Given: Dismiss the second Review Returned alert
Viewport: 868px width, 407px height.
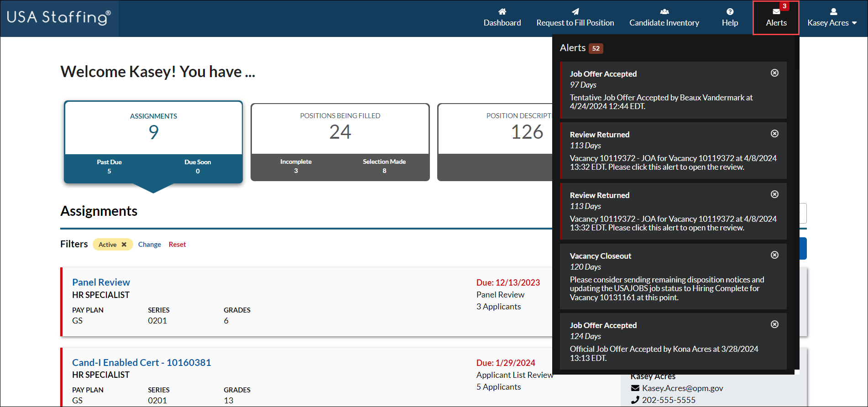Looking at the screenshot, I should point(774,194).
